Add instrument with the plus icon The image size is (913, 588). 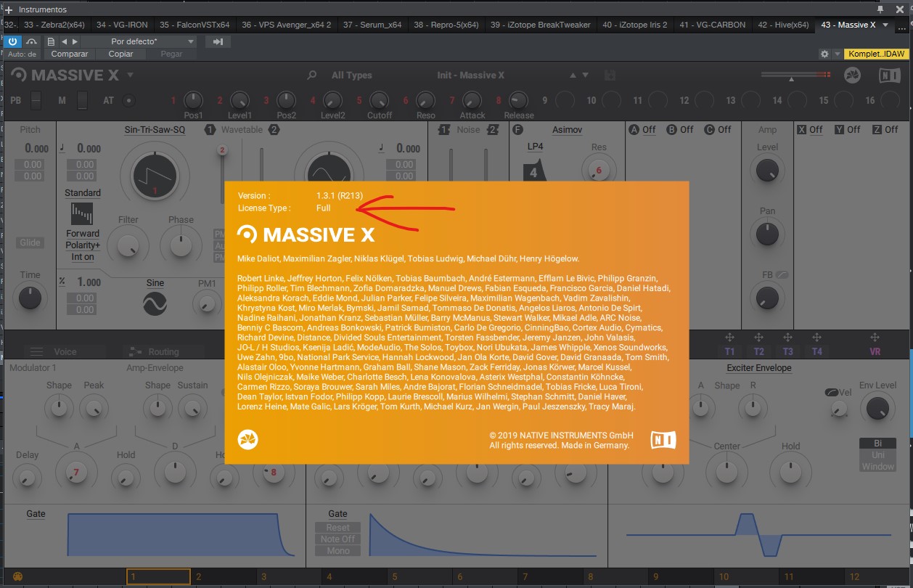point(8,9)
